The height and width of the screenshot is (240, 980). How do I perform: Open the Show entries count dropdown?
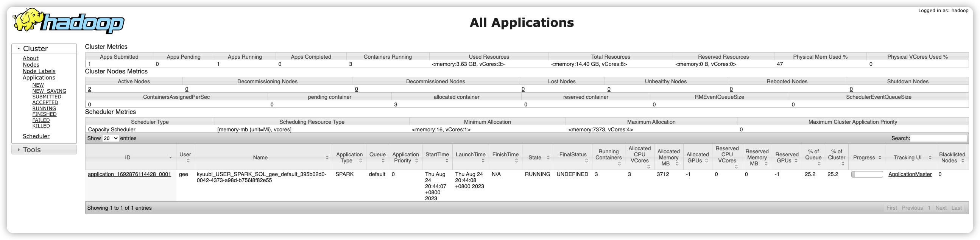tap(110, 139)
